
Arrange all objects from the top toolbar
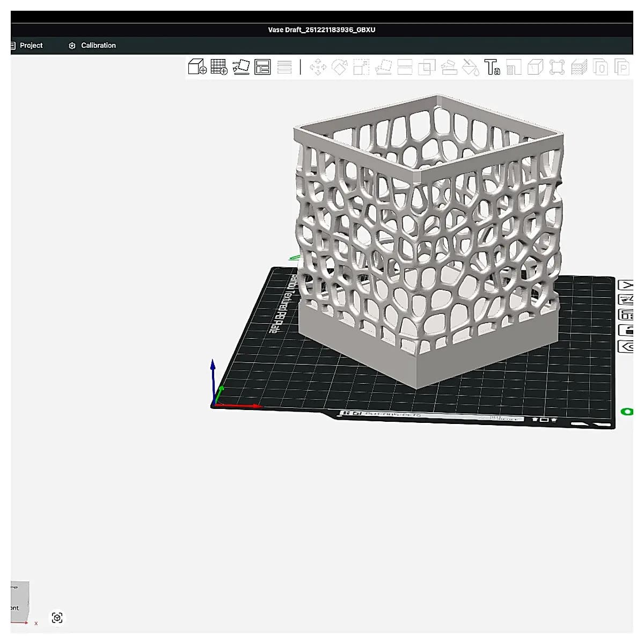tap(262, 67)
